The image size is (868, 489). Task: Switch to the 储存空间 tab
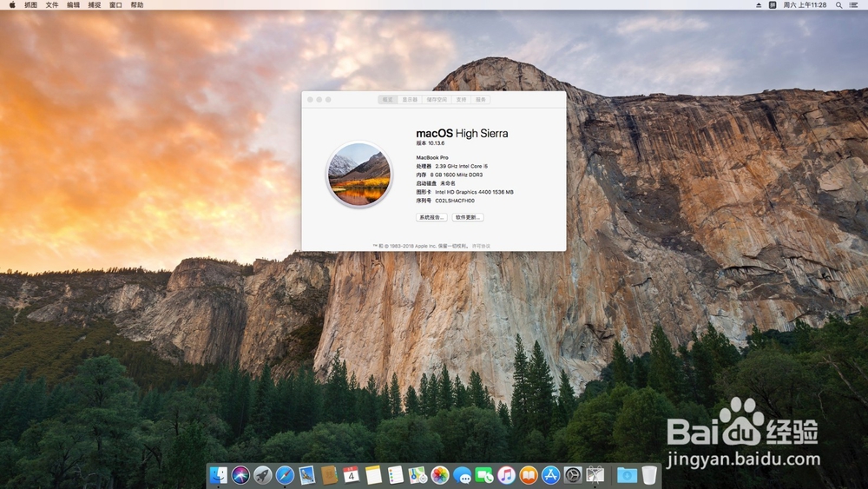[437, 100]
